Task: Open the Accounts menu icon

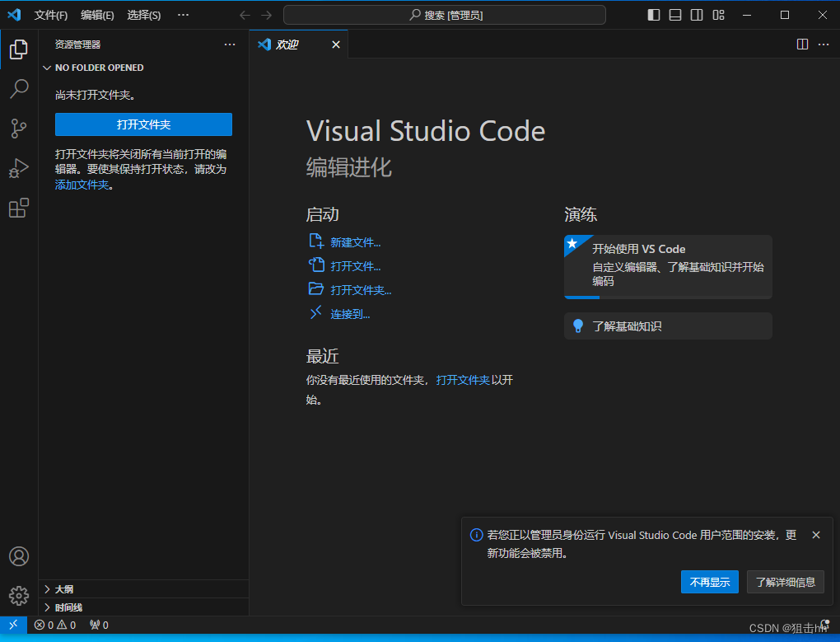Action: click(19, 556)
